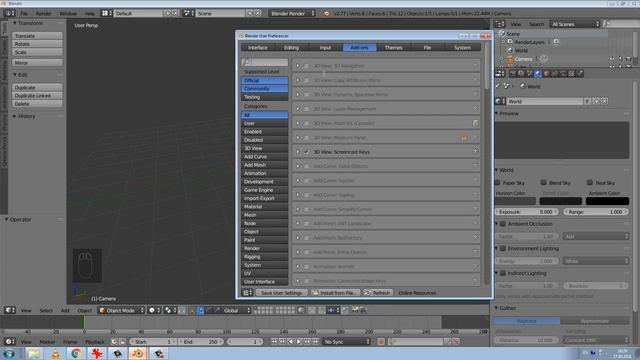The image size is (640, 360).
Task: Click the World properties tab icon
Action: click(x=538, y=73)
